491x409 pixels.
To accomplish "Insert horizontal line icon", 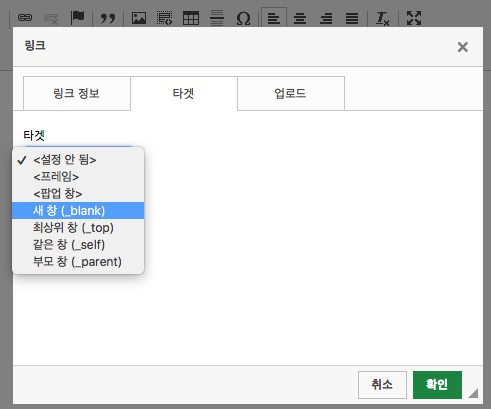I will 217,18.
